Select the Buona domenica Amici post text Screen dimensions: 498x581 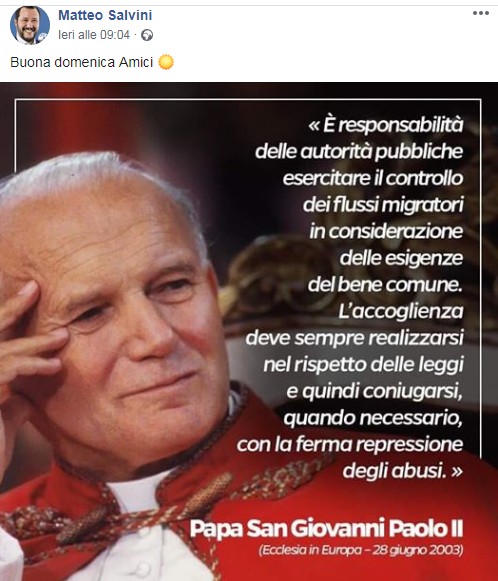coord(82,62)
